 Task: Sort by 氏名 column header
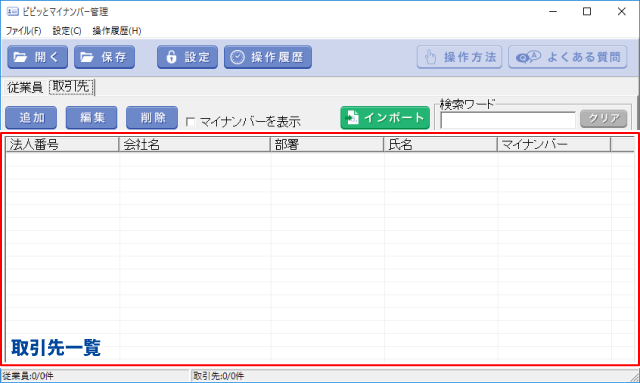point(440,145)
